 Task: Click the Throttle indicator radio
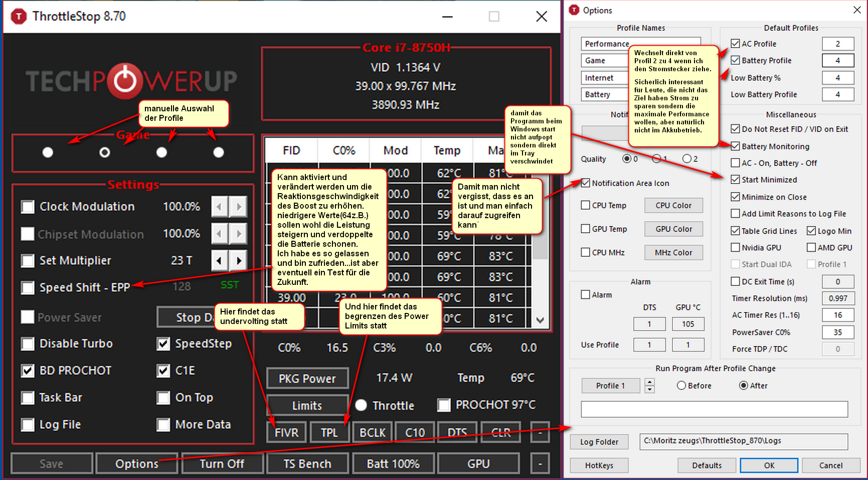point(361,405)
